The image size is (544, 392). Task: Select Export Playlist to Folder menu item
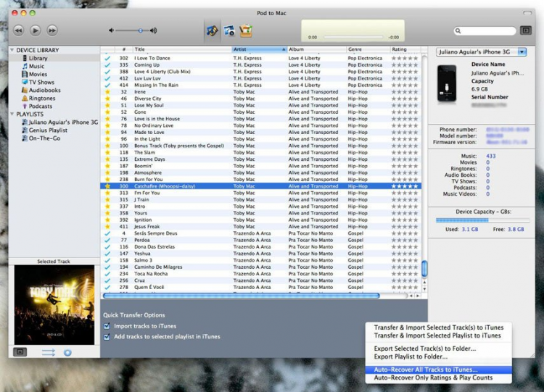[410, 356]
